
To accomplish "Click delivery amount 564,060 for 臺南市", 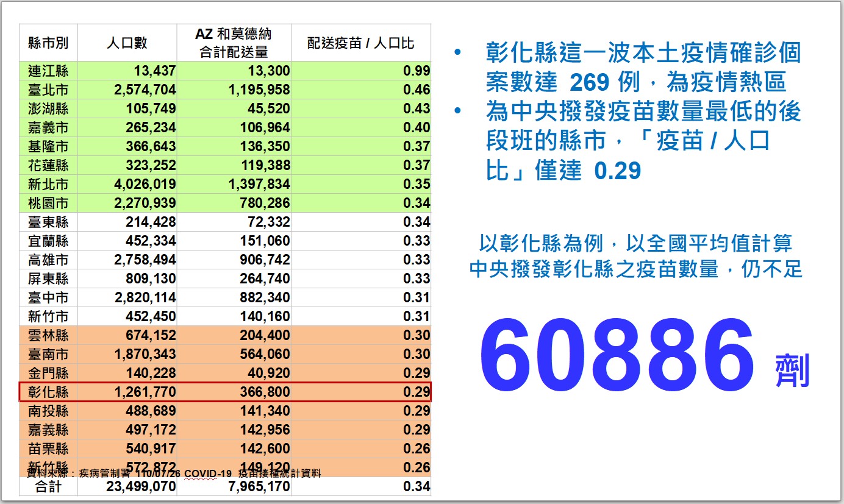I will [x=265, y=354].
